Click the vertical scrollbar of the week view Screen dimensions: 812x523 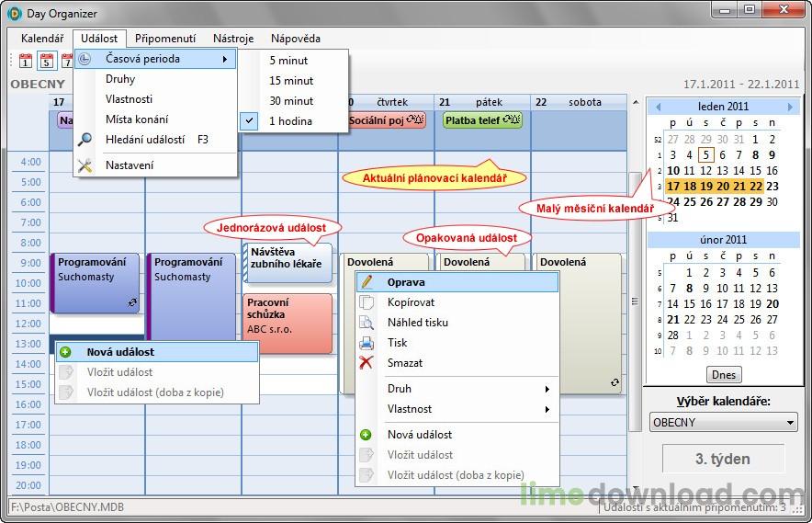pos(635,301)
